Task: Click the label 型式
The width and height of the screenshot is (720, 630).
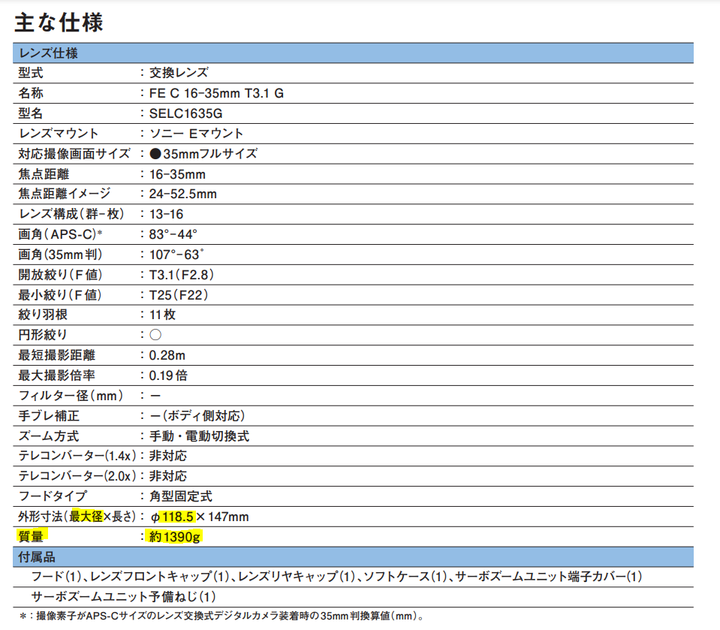Action: (x=31, y=73)
